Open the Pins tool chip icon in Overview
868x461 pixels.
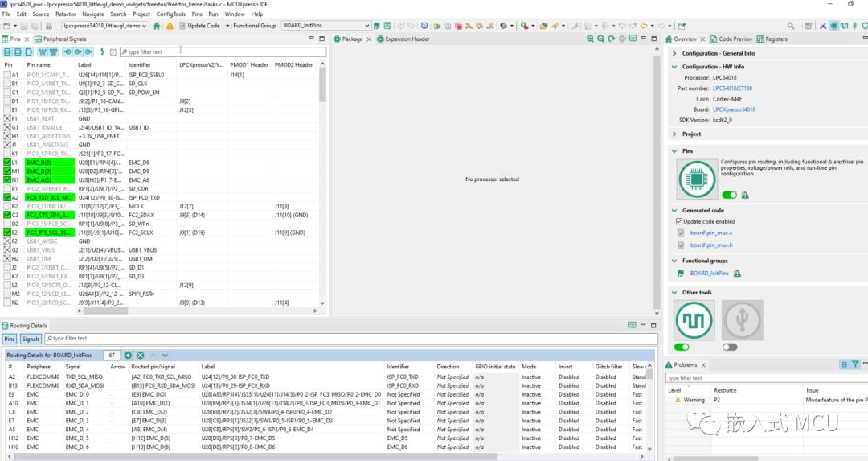point(696,179)
